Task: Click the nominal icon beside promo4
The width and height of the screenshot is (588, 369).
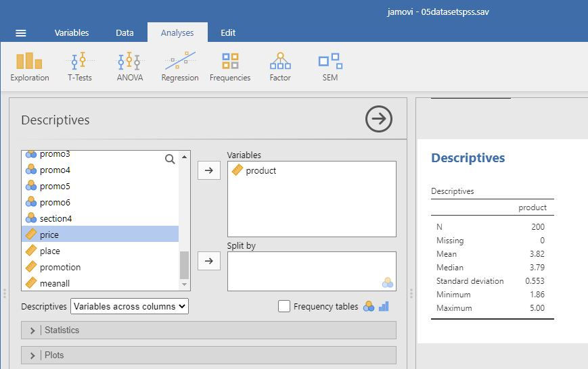Action: [31, 170]
